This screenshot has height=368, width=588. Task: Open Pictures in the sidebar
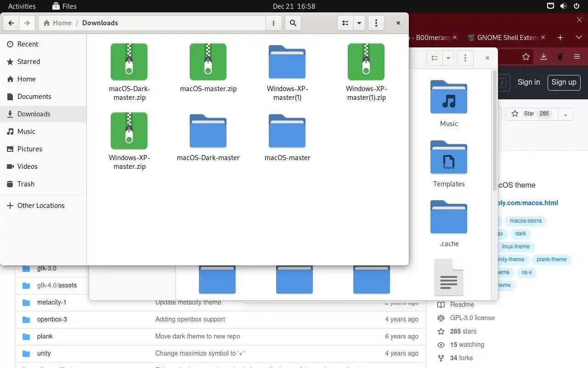[43, 149]
